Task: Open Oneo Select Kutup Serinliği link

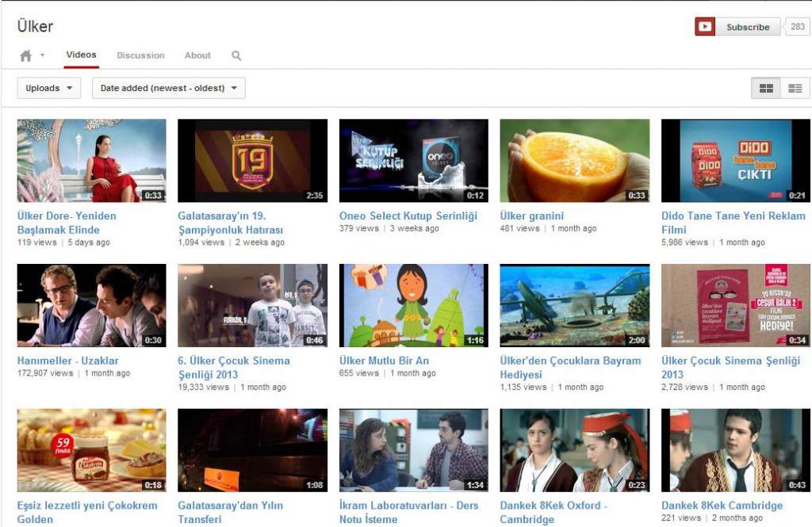Action: tap(408, 216)
